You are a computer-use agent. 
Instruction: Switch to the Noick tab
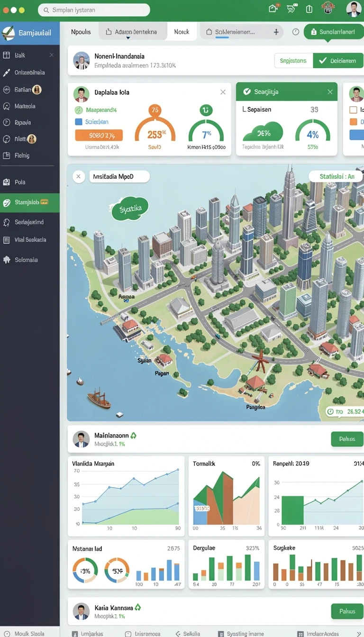pyautogui.click(x=182, y=32)
